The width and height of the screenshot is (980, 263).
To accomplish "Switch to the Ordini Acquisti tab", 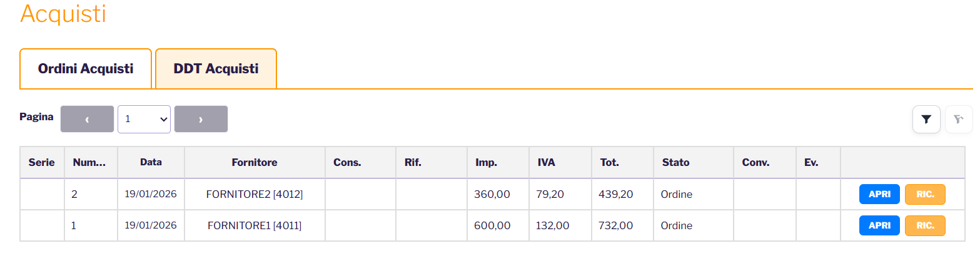I will [86, 69].
